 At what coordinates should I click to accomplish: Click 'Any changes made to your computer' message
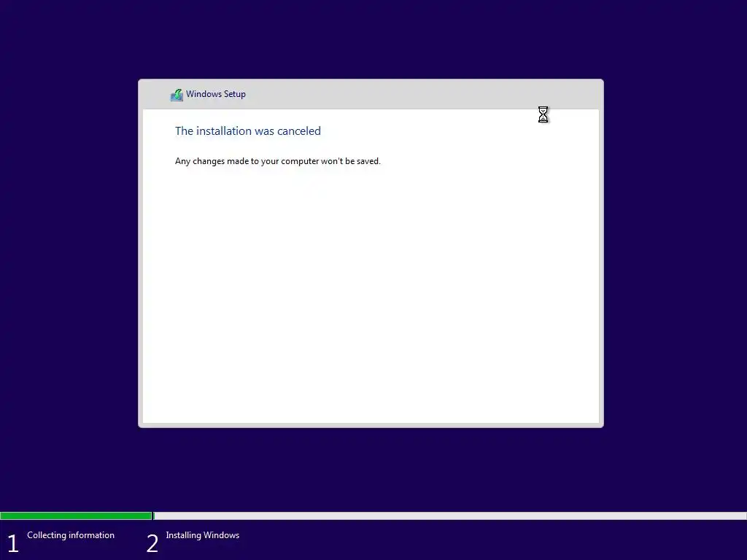(278, 161)
